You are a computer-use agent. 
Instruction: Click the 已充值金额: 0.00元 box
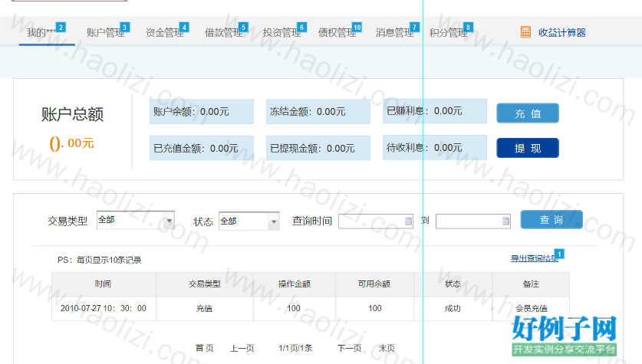click(x=202, y=148)
